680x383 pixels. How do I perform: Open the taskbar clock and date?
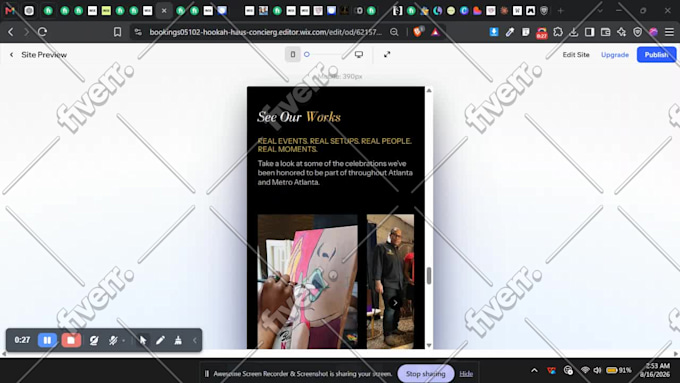pos(656,370)
